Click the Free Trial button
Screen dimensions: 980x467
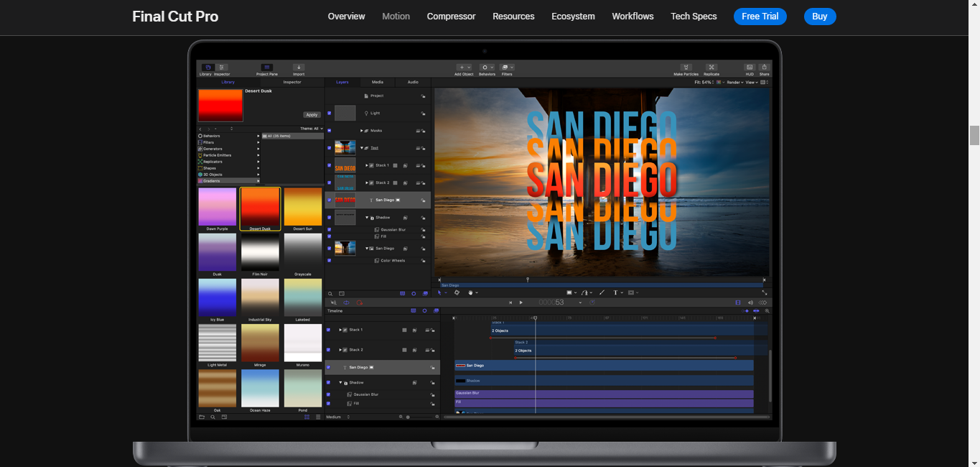(760, 17)
